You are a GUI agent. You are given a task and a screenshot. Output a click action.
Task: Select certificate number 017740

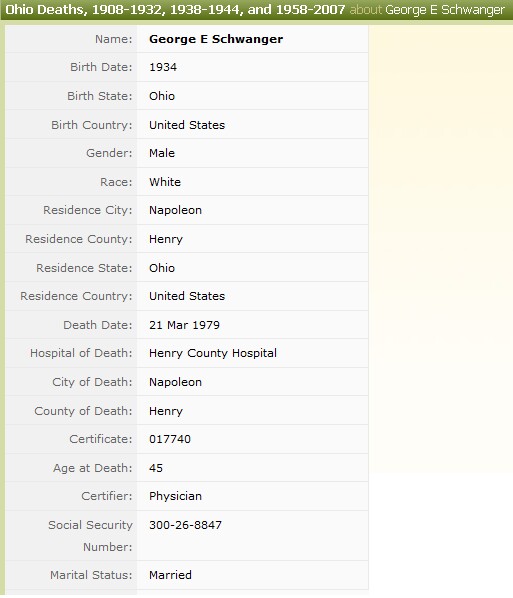(x=170, y=439)
